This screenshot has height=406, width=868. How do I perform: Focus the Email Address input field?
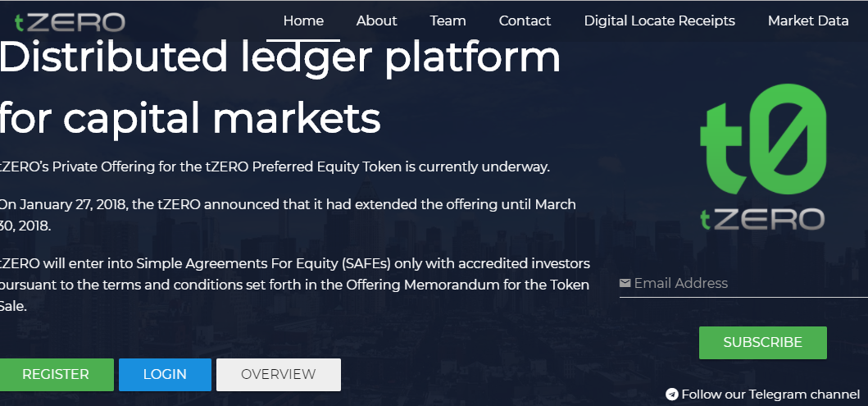pyautogui.click(x=746, y=284)
